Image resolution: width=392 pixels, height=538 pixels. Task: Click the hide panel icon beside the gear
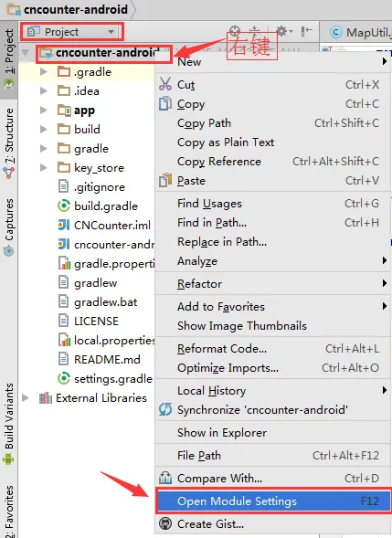[x=306, y=31]
